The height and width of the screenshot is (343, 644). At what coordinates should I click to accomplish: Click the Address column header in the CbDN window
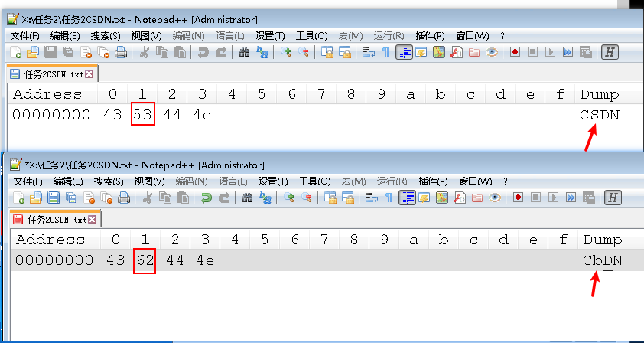click(50, 240)
